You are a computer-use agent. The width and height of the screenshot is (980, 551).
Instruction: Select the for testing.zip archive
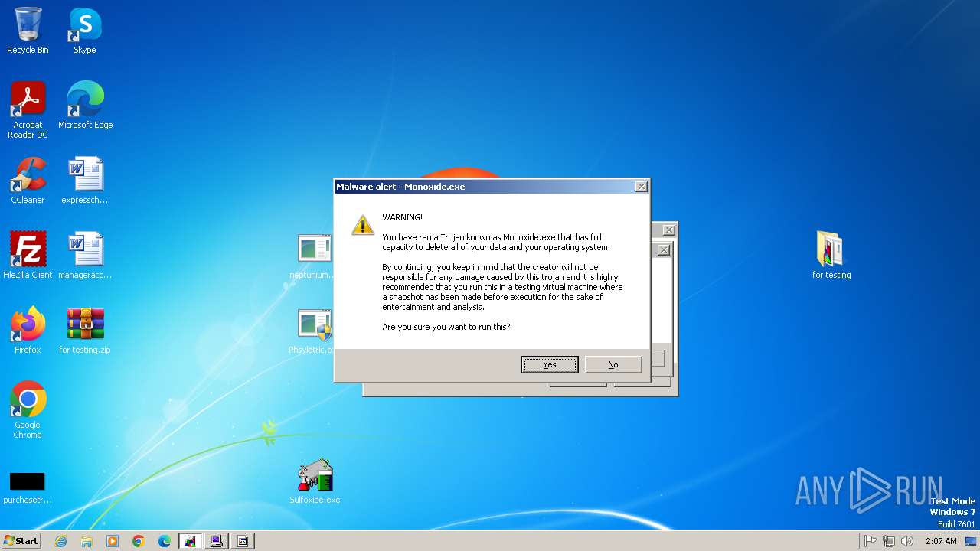(x=85, y=330)
